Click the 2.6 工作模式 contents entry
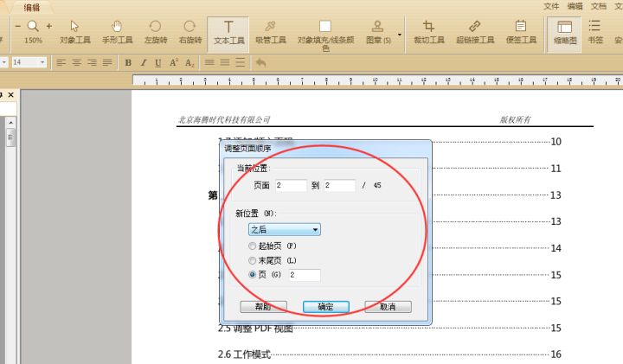Image resolution: width=623 pixels, height=364 pixels. 244,354
